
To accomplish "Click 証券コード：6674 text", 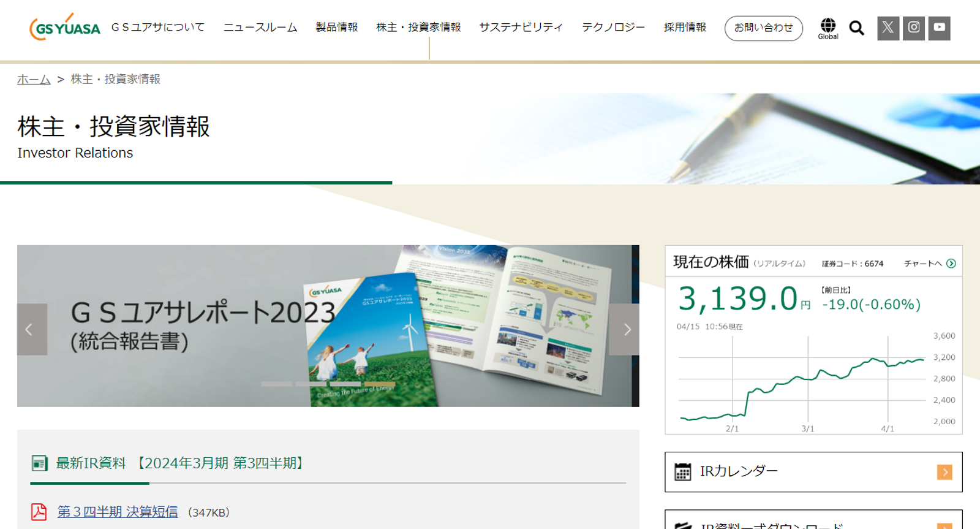I will (x=853, y=264).
